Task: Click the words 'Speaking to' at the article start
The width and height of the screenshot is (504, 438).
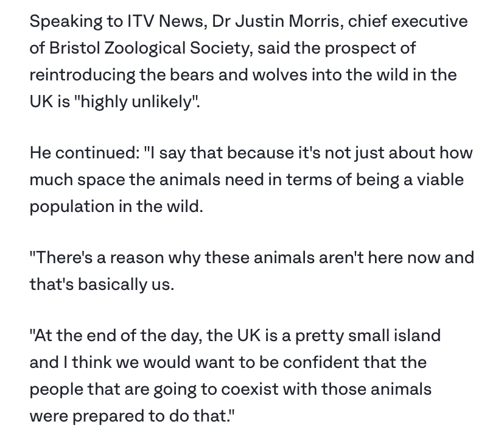Action: tap(76, 21)
